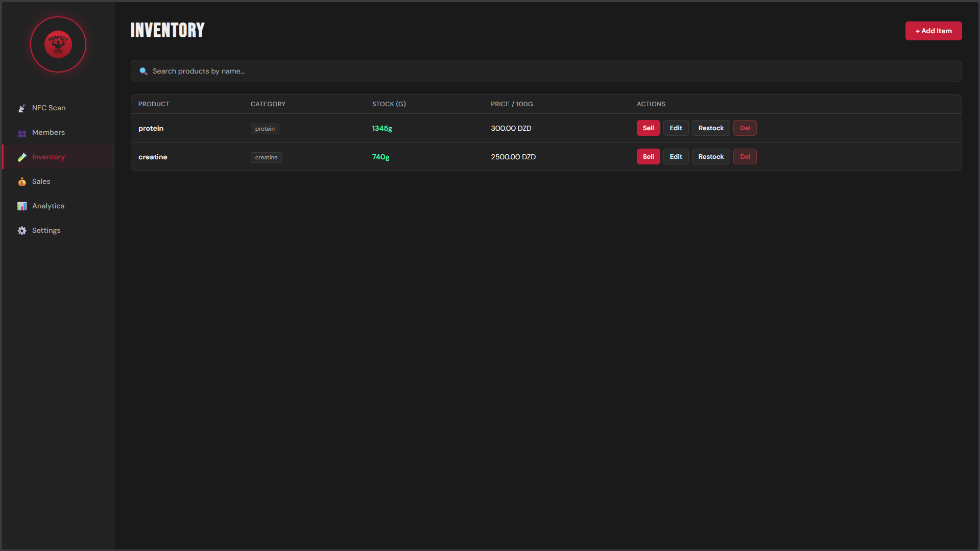Click the Inventory test tube icon
Screen dimensions: 980x551
tap(22, 157)
